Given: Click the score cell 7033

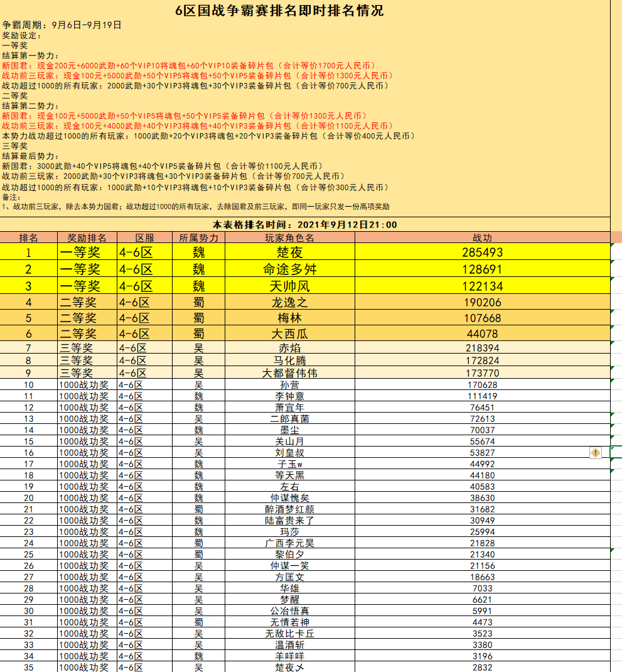Looking at the screenshot, I should 483,588.
